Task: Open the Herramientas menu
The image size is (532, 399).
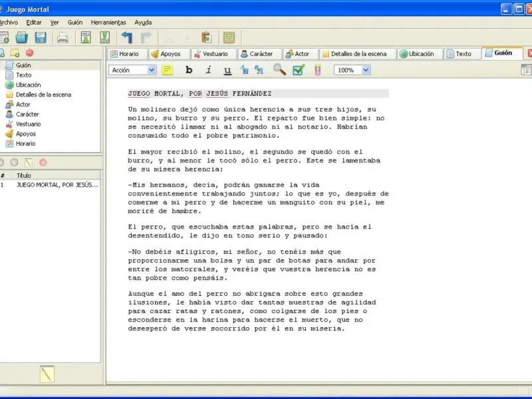Action: pos(108,23)
